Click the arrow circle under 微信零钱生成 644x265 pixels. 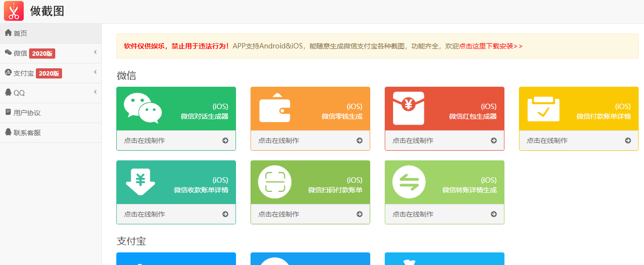coord(360,140)
